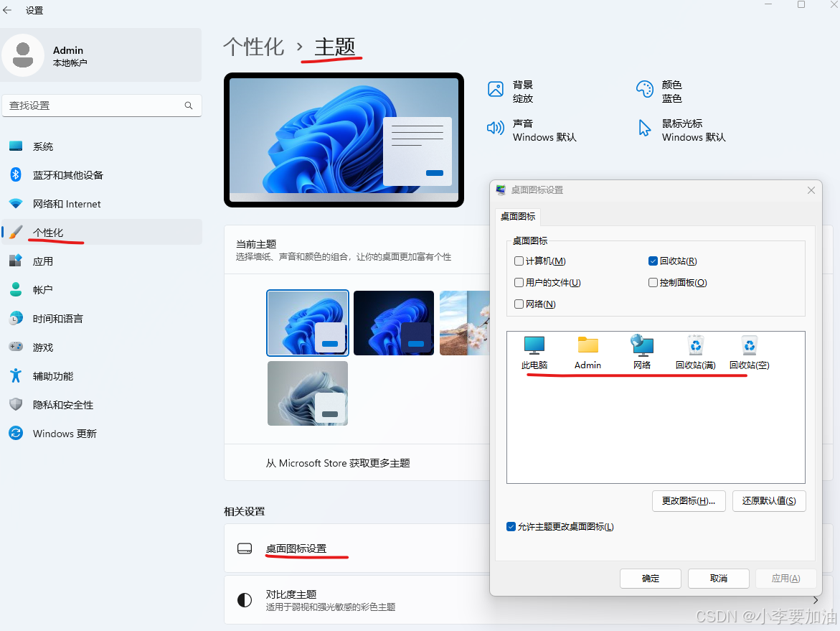The width and height of the screenshot is (840, 631).
Task: Click the search magnifier icon
Action: (189, 106)
